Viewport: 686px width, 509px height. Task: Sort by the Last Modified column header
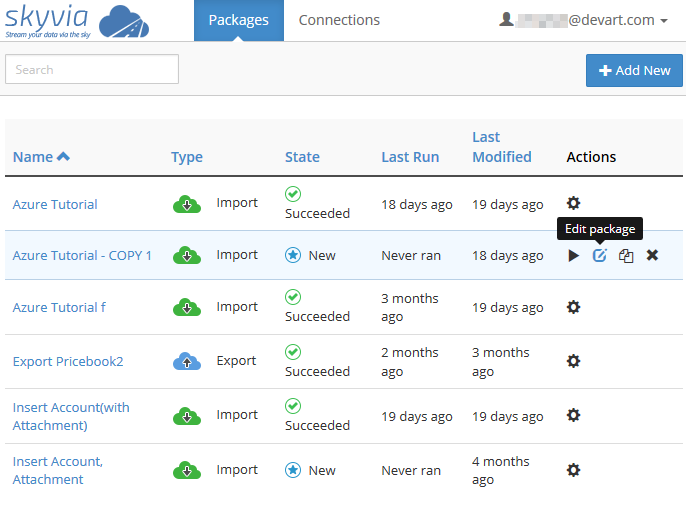(502, 147)
